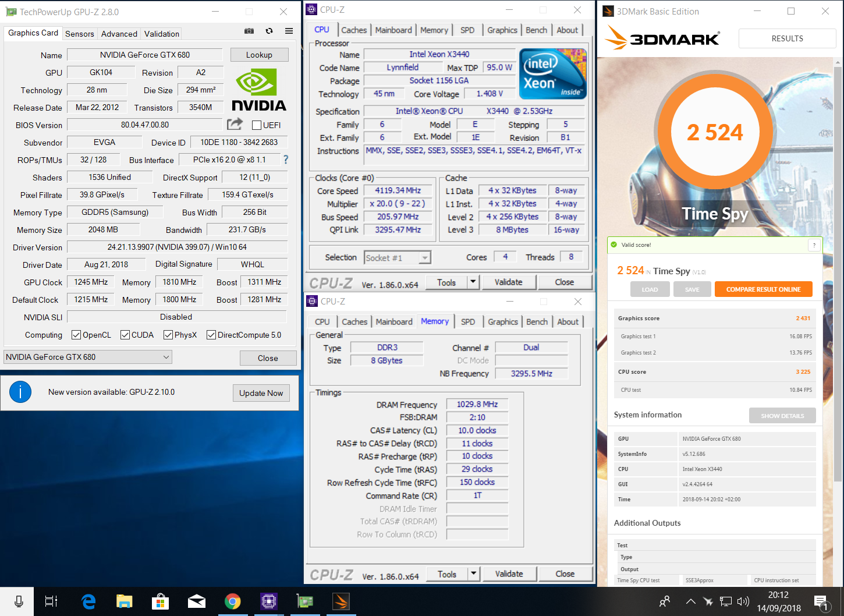This screenshot has width=844, height=616.
Task: Click the GPU-Z refresh icon
Action: click(x=269, y=31)
